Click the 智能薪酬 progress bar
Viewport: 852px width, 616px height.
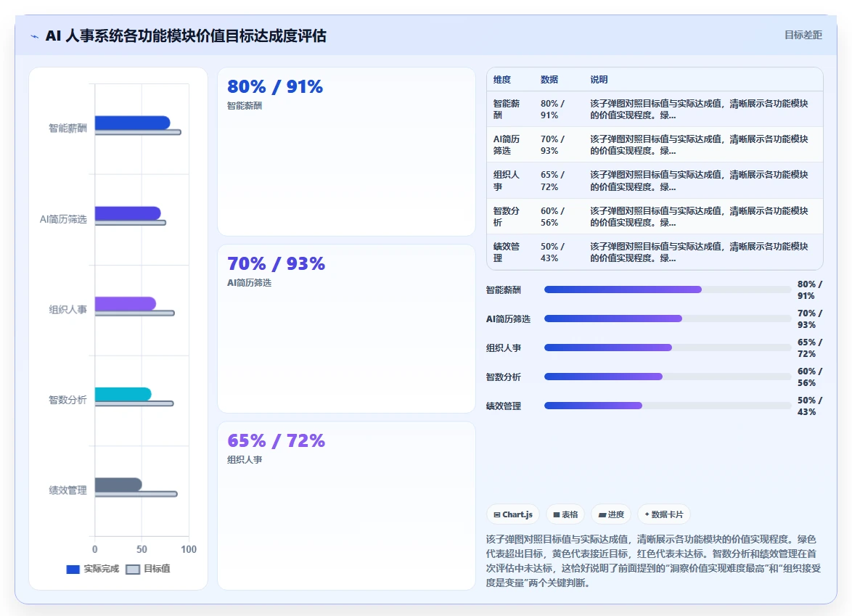[667, 289]
